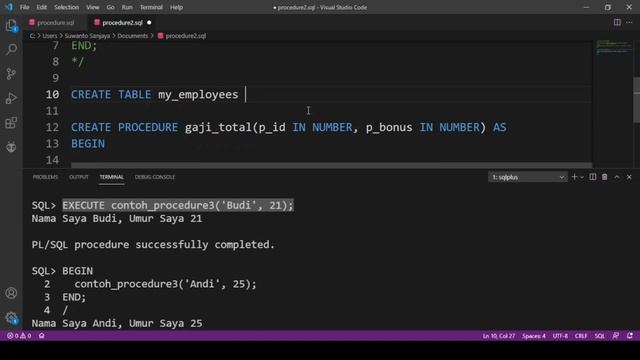This screenshot has width=640, height=360.
Task: Open Manage gear settings icon
Action: click(11, 318)
